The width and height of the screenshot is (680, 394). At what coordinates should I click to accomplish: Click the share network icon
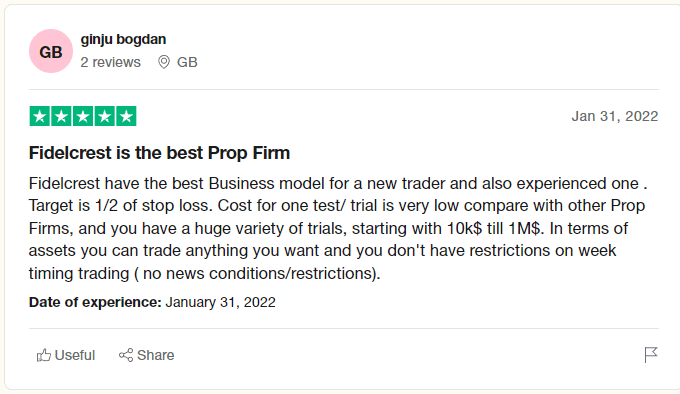tap(126, 355)
